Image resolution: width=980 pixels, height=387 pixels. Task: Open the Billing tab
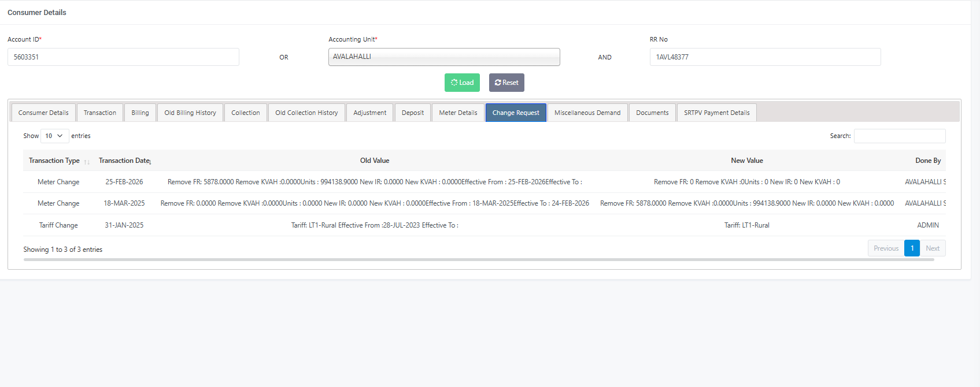[x=140, y=113]
